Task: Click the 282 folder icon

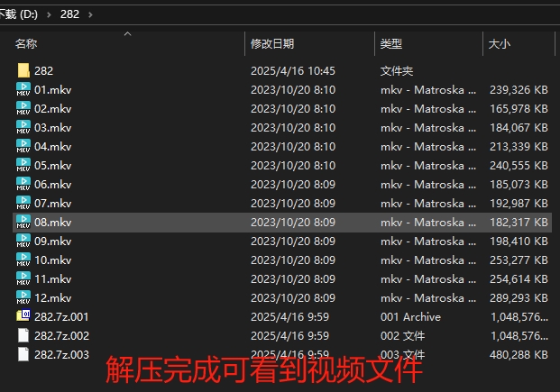Action: click(23, 70)
